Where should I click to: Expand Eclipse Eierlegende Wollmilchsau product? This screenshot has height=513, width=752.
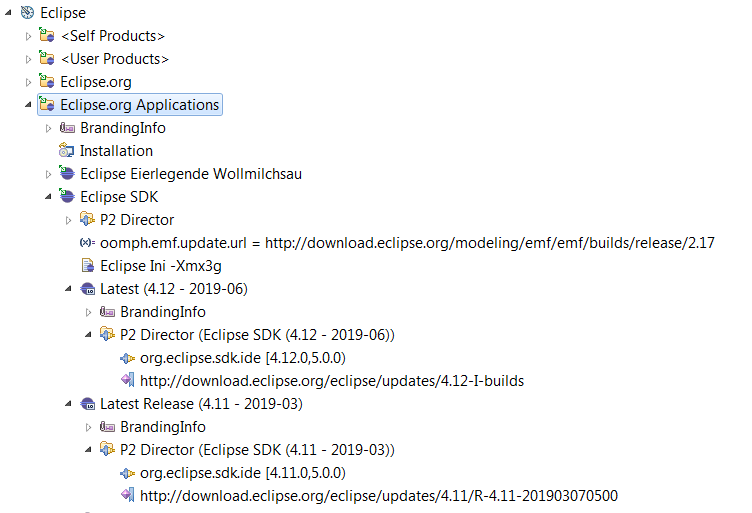48,175
